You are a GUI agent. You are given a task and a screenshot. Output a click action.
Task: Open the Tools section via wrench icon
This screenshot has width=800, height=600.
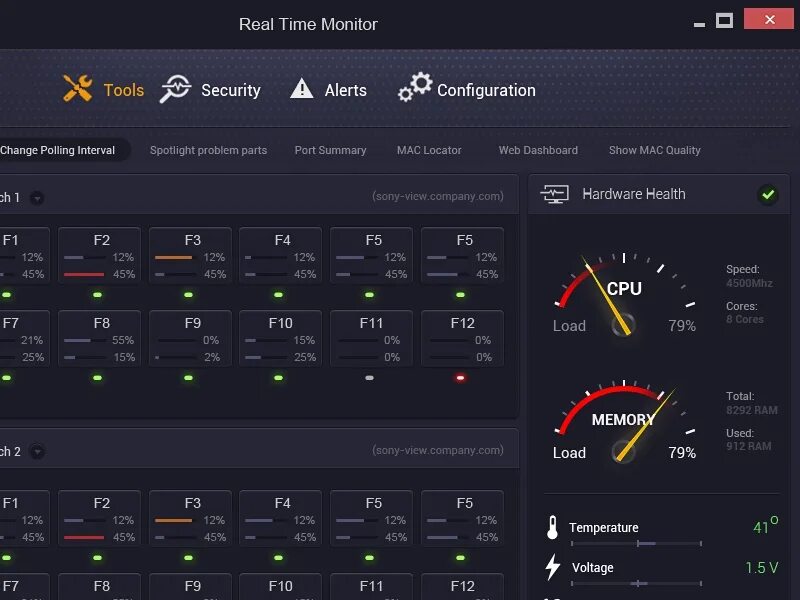click(78, 88)
